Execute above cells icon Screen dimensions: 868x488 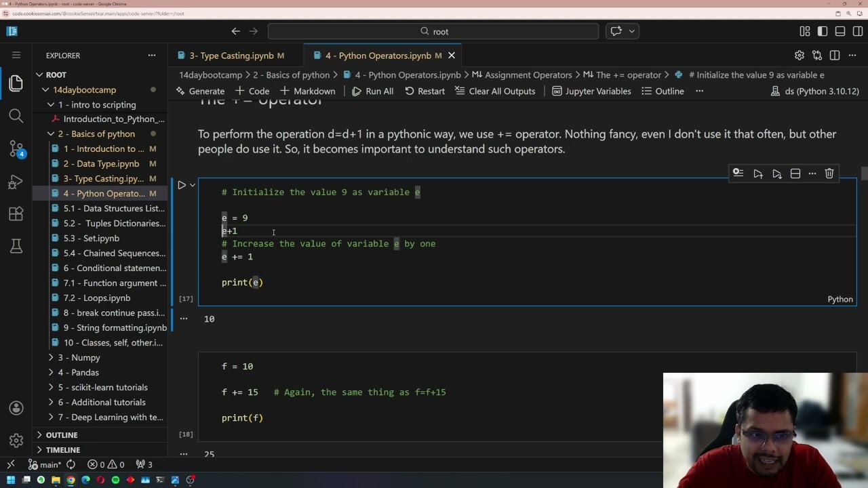[758, 174]
